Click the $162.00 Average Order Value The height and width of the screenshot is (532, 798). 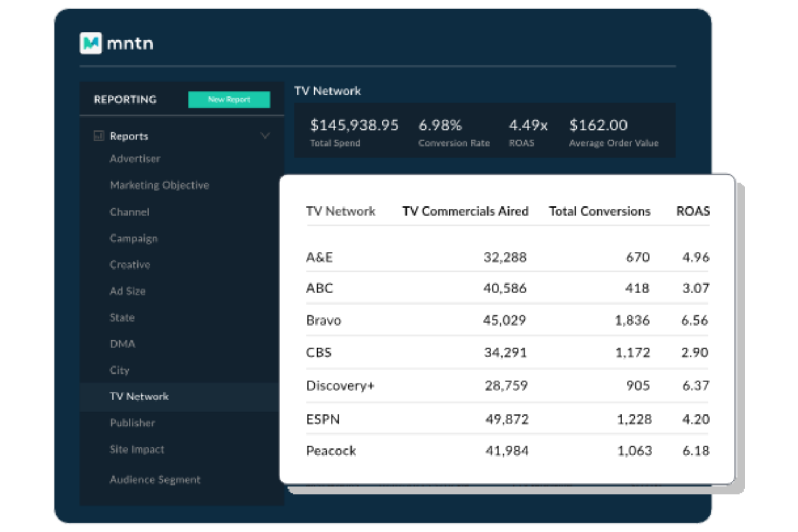pos(598,126)
